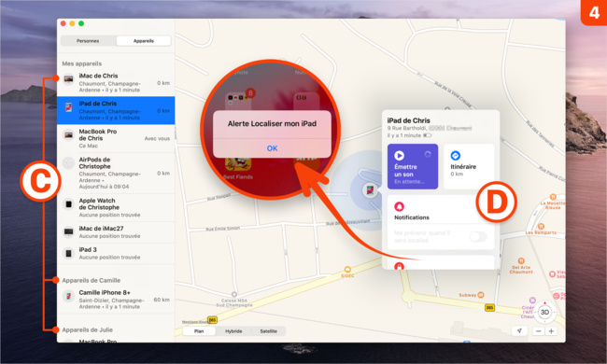Click the Del Arte Chaumont map pin
The width and height of the screenshot is (607, 364).
click(521, 261)
